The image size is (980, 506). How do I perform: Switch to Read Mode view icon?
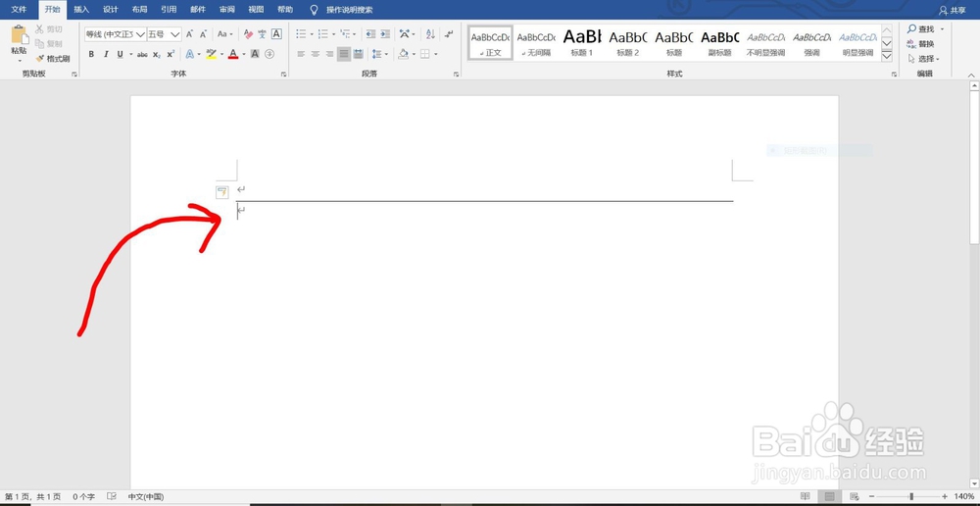pos(806,496)
